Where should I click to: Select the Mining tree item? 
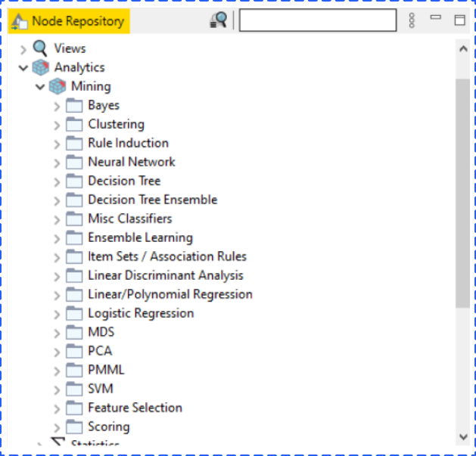[x=91, y=86]
